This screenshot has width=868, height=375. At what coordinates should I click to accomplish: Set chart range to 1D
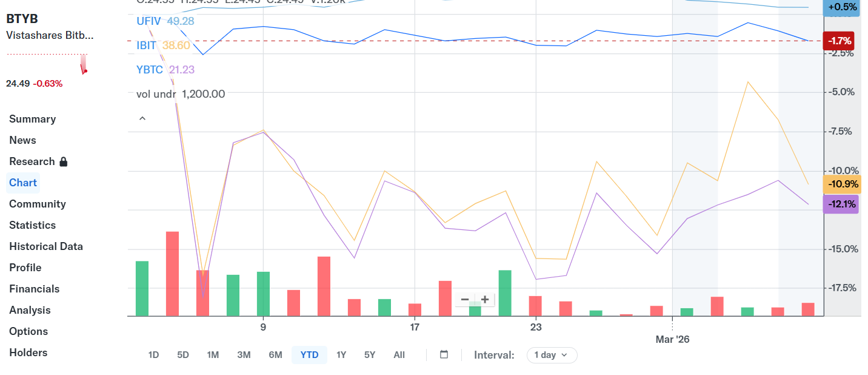click(154, 355)
